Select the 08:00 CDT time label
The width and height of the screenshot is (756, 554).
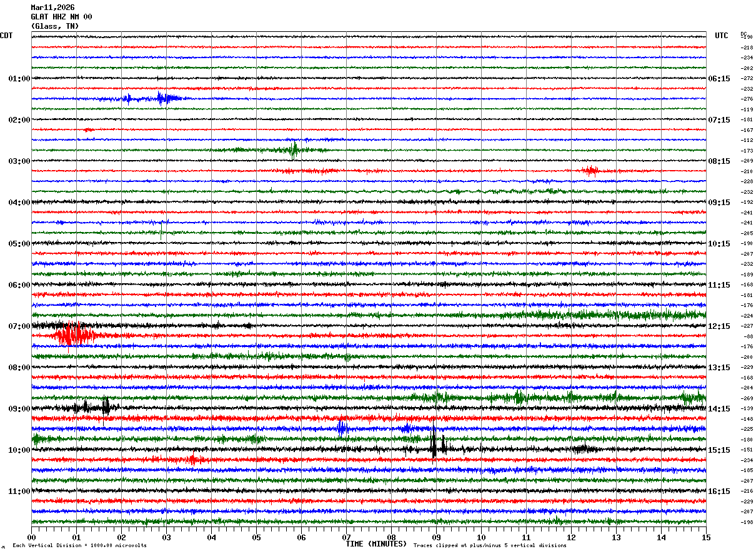[19, 368]
